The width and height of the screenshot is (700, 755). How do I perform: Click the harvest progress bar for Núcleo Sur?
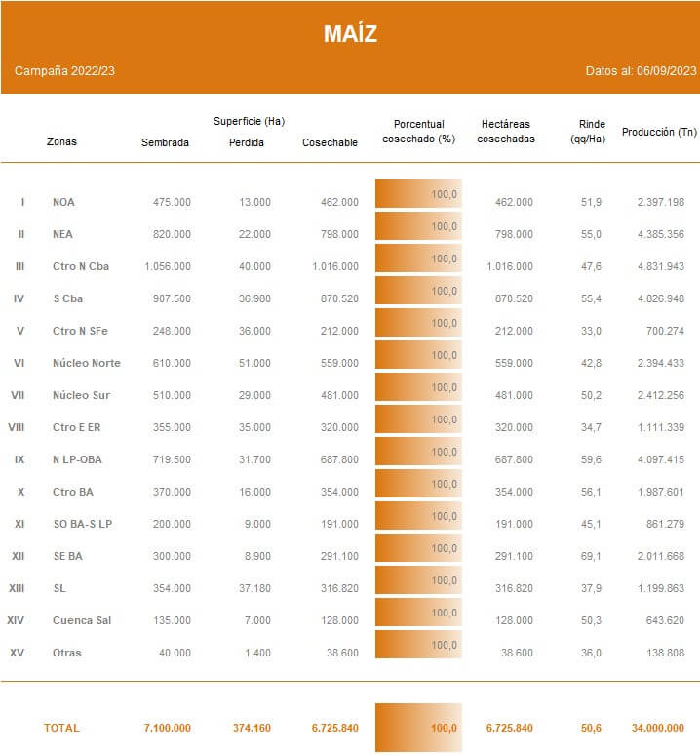pyautogui.click(x=418, y=387)
